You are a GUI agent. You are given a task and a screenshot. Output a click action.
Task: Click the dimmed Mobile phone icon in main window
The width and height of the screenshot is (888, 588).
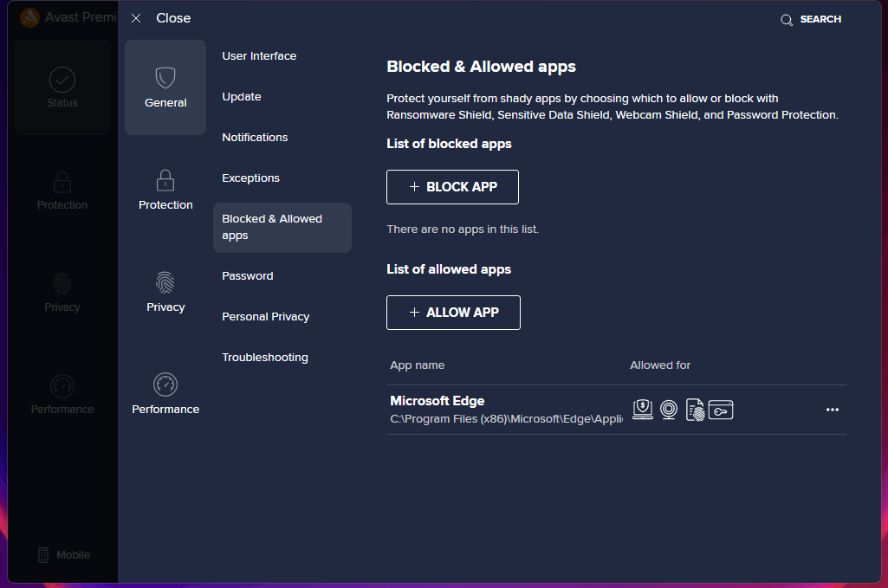43,554
